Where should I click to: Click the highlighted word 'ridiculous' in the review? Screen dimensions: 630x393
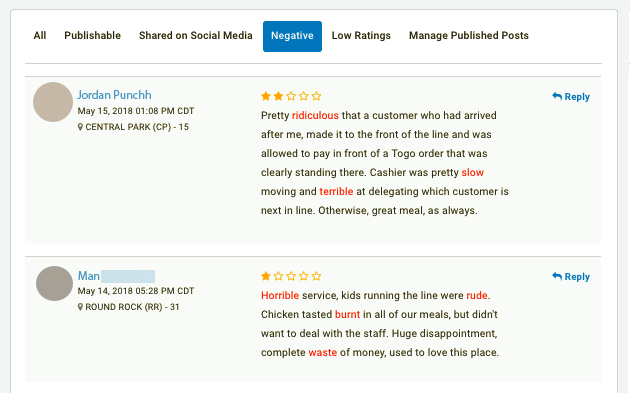click(315, 116)
